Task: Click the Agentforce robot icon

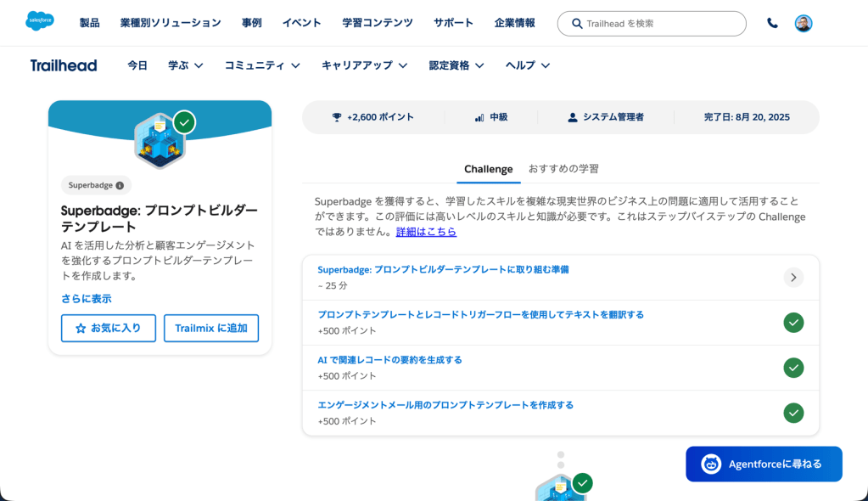Action: [x=711, y=464]
